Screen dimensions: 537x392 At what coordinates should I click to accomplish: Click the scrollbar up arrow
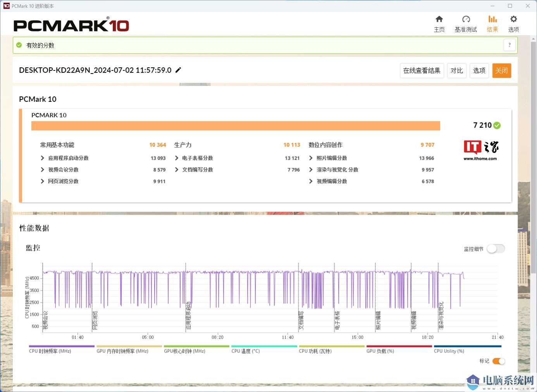tap(534, 39)
